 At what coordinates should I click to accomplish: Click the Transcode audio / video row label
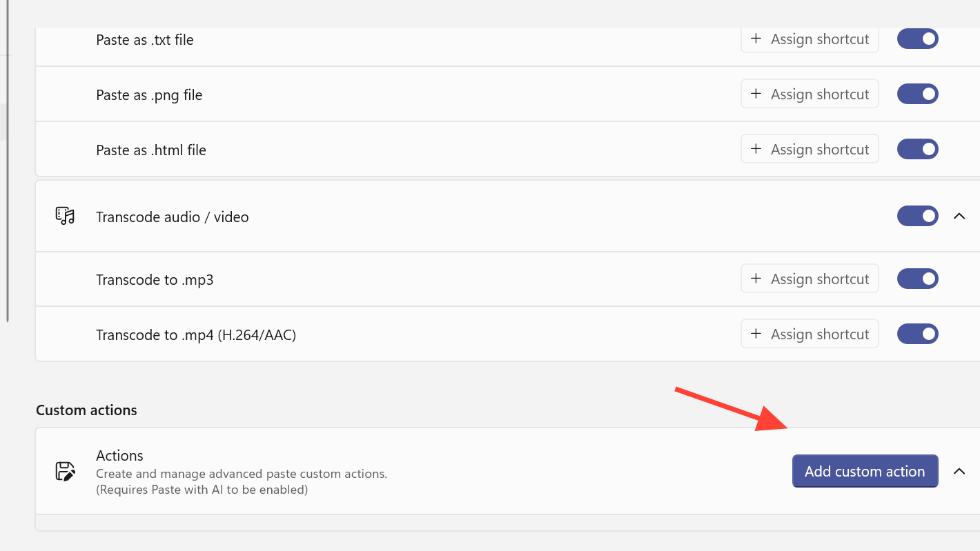coord(172,217)
